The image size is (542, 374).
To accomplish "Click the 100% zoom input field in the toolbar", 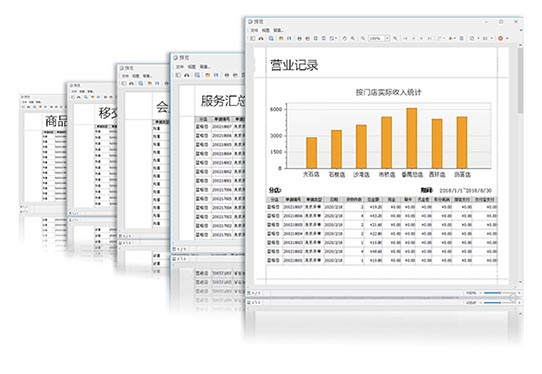I will click(x=377, y=38).
